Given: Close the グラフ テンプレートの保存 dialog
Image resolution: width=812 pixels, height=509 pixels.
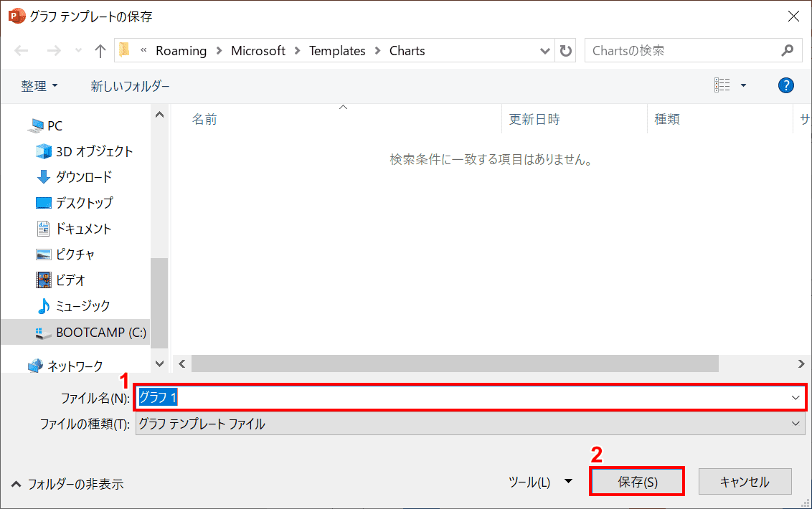Looking at the screenshot, I should click(793, 16).
